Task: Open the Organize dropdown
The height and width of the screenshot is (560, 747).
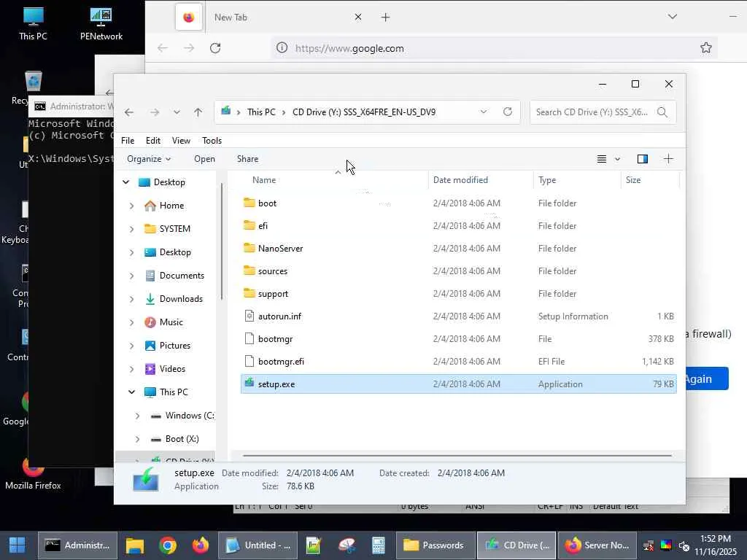Action: point(149,159)
